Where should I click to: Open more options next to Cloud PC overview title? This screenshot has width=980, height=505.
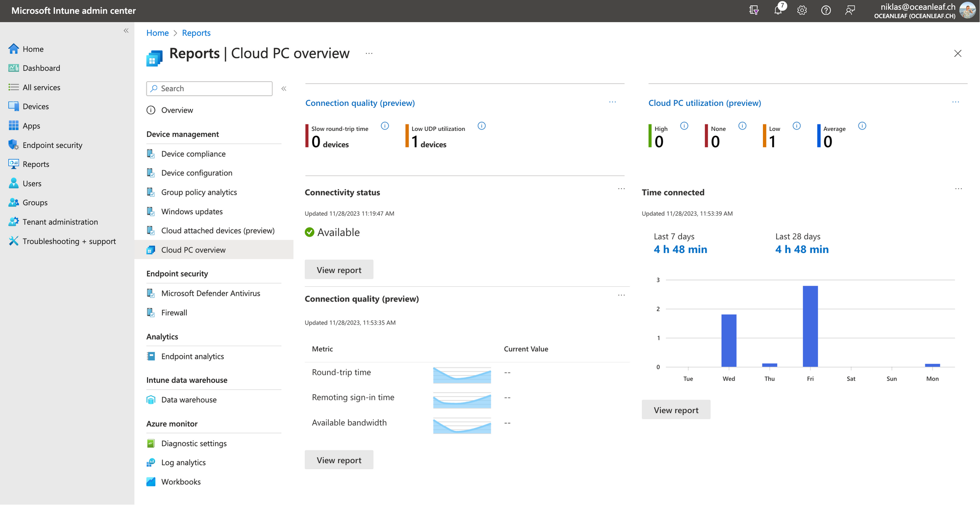click(x=369, y=53)
